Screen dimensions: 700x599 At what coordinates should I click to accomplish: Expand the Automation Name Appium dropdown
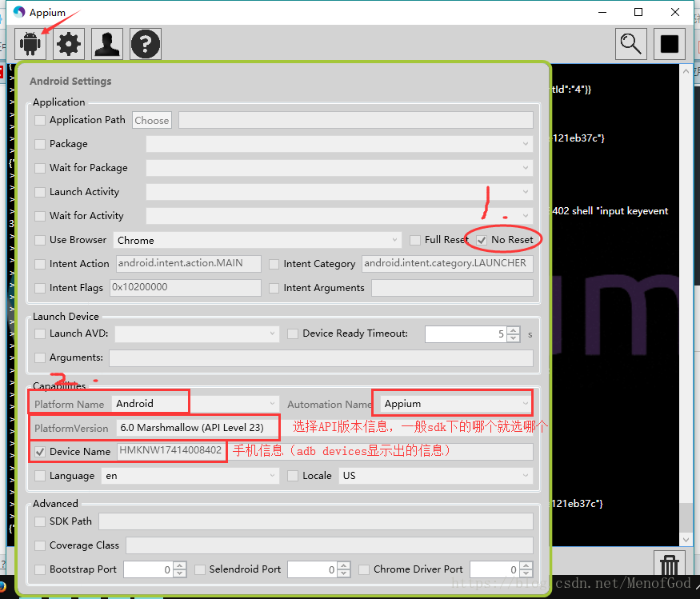(457, 404)
